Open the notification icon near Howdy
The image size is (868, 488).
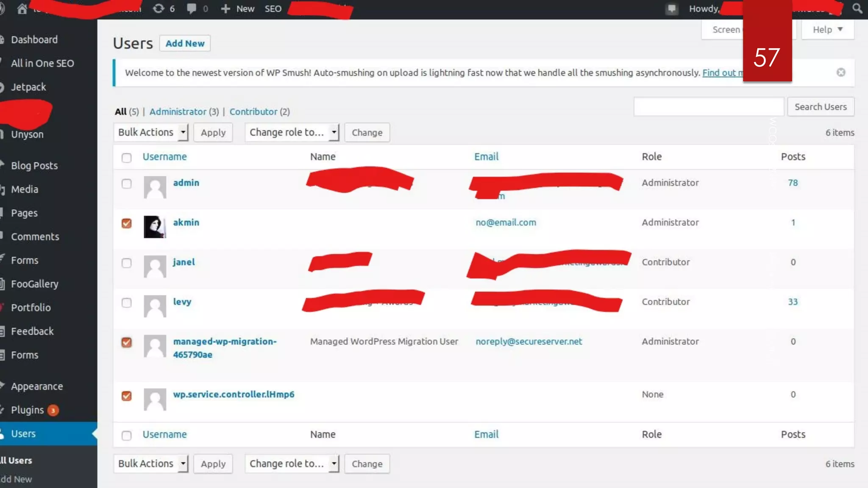[672, 8]
